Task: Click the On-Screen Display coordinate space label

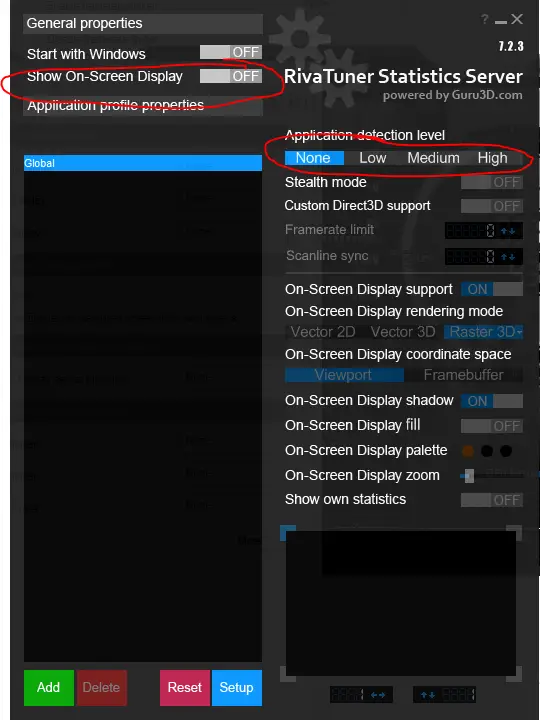Action: (398, 354)
